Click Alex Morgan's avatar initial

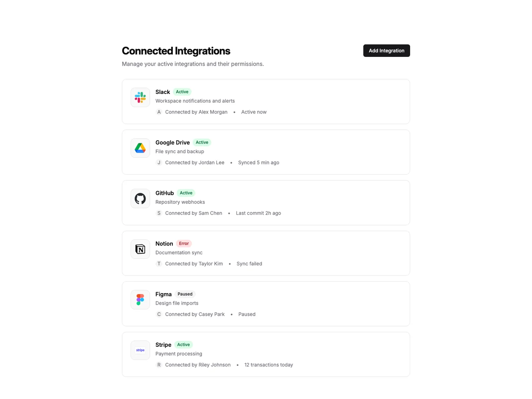pyautogui.click(x=159, y=112)
